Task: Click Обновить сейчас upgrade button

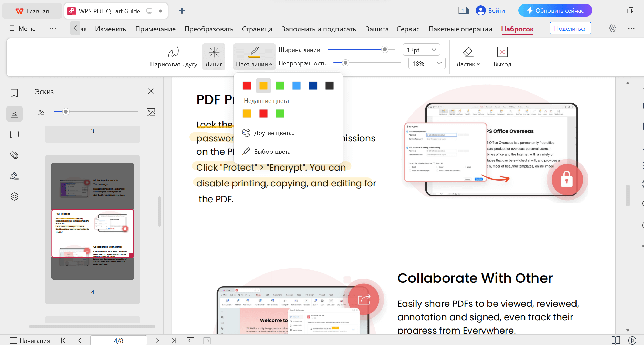Action: pos(555,10)
